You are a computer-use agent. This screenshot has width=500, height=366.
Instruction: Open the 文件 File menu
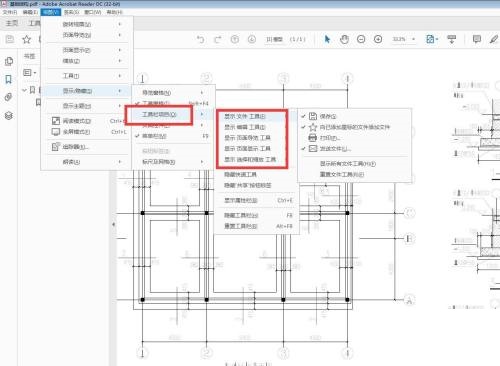10,12
